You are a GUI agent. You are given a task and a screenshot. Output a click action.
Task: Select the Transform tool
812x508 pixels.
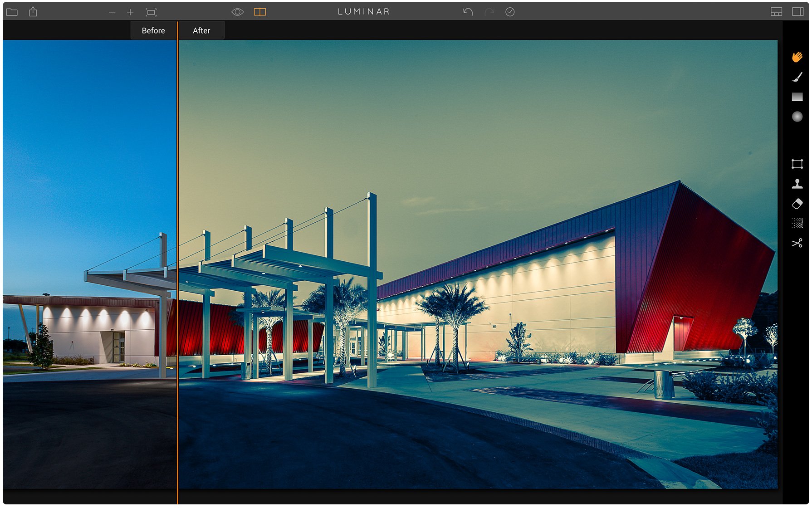pyautogui.click(x=797, y=164)
